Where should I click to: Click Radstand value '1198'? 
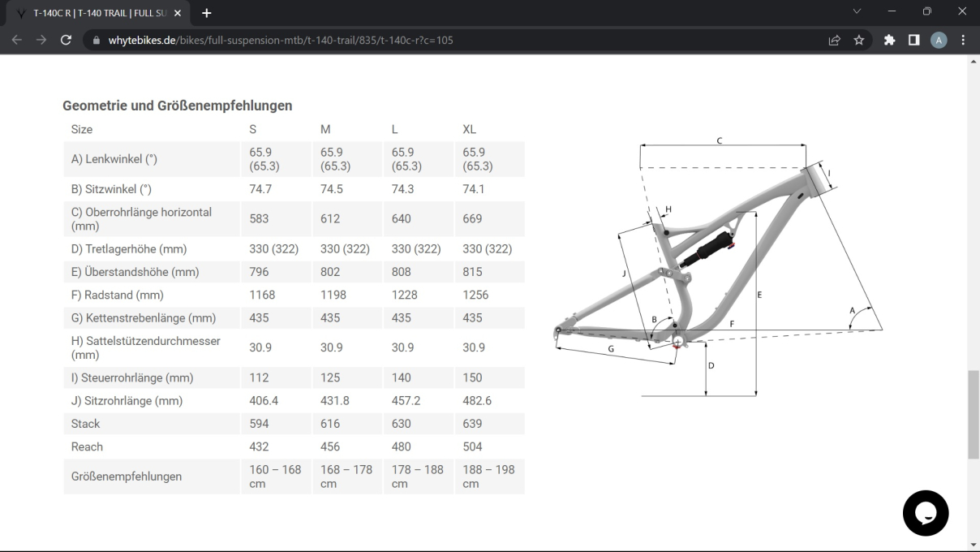(x=333, y=295)
